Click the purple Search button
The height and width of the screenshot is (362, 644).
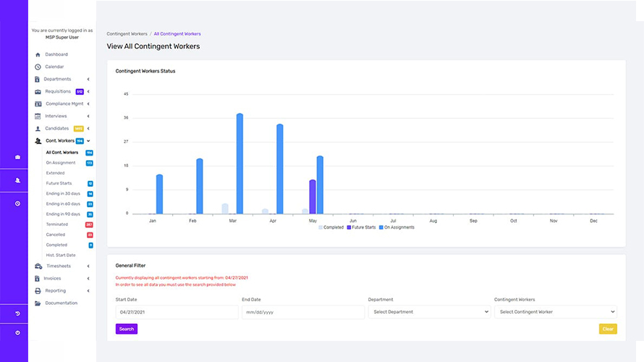point(127,329)
